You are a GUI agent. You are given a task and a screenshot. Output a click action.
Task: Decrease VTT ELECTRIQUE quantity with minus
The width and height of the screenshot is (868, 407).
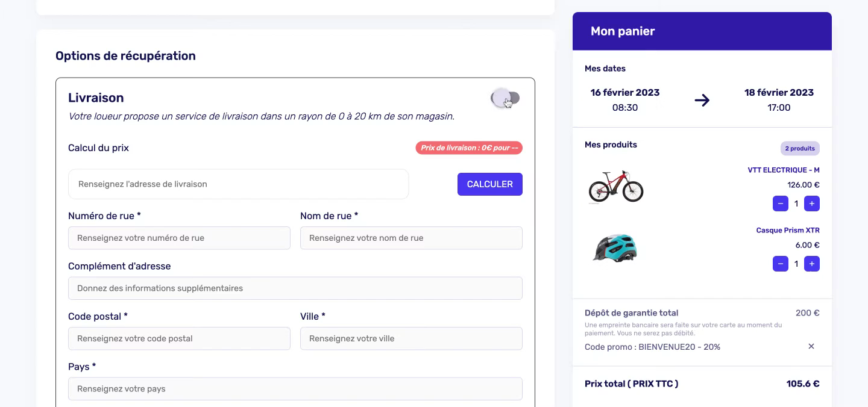(x=781, y=203)
